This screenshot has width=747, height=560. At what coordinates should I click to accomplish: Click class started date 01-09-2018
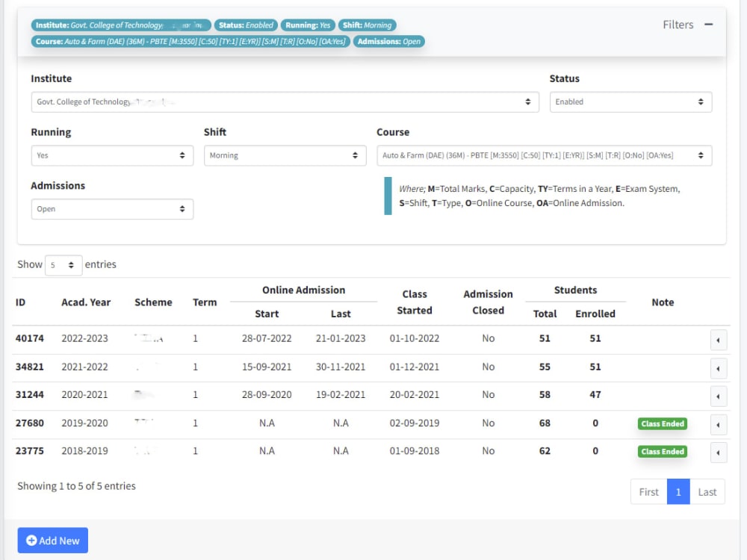point(415,451)
